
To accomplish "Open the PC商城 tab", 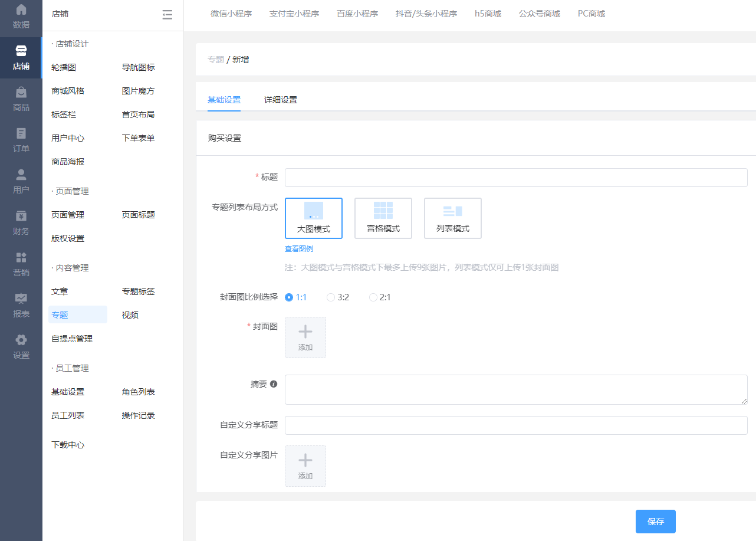I will pos(591,14).
